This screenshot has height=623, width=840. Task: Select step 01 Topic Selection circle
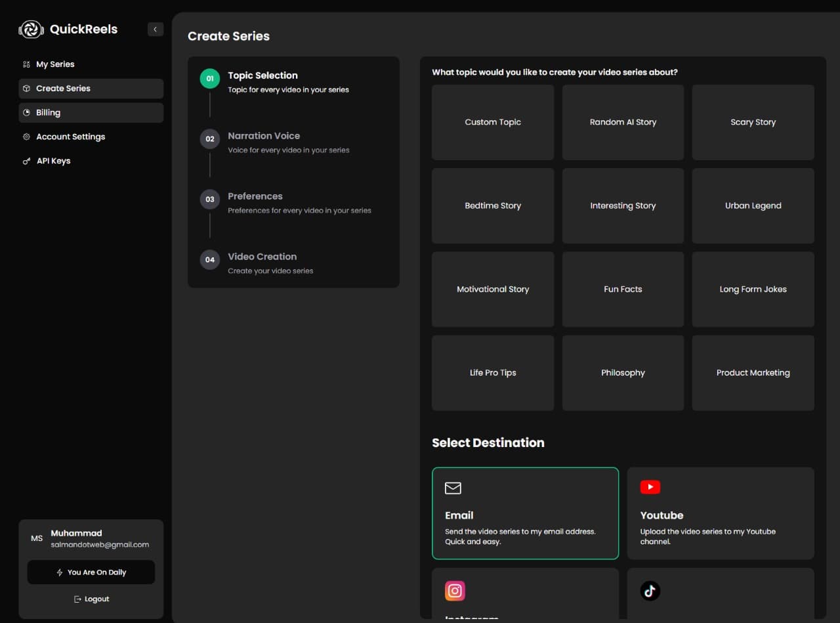pyautogui.click(x=210, y=79)
